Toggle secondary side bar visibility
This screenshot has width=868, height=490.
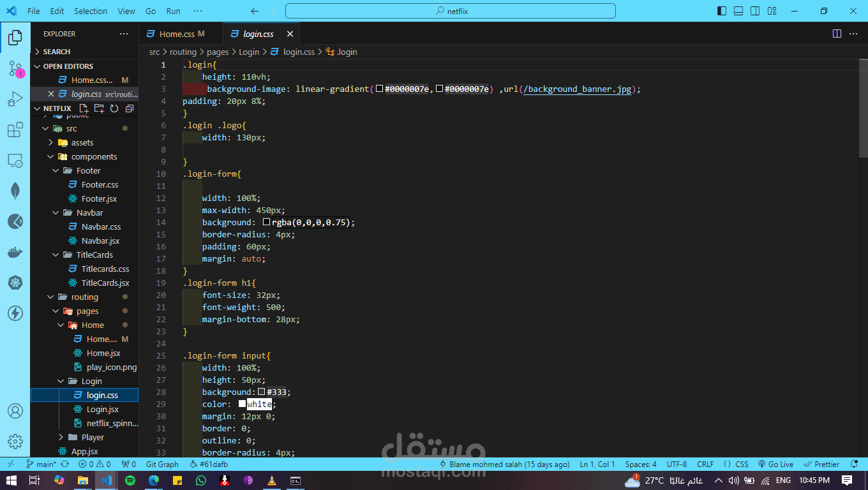[755, 11]
